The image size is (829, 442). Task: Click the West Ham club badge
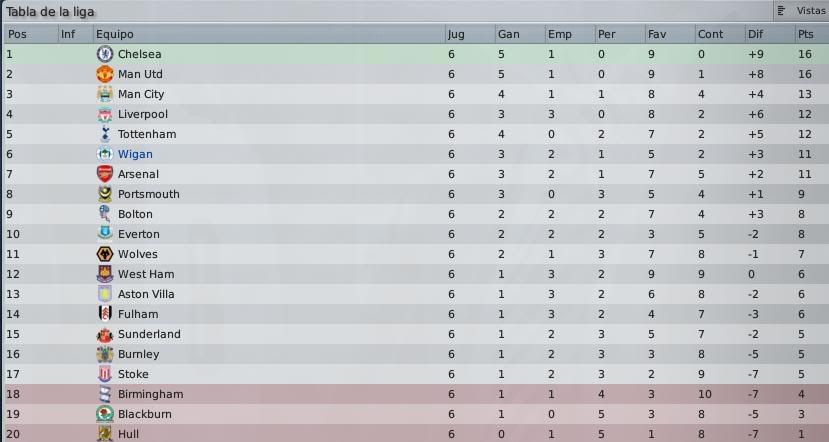click(105, 274)
